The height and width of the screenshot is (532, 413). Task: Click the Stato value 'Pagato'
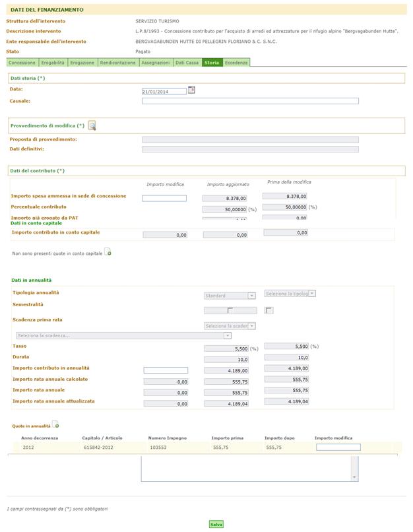coord(143,51)
